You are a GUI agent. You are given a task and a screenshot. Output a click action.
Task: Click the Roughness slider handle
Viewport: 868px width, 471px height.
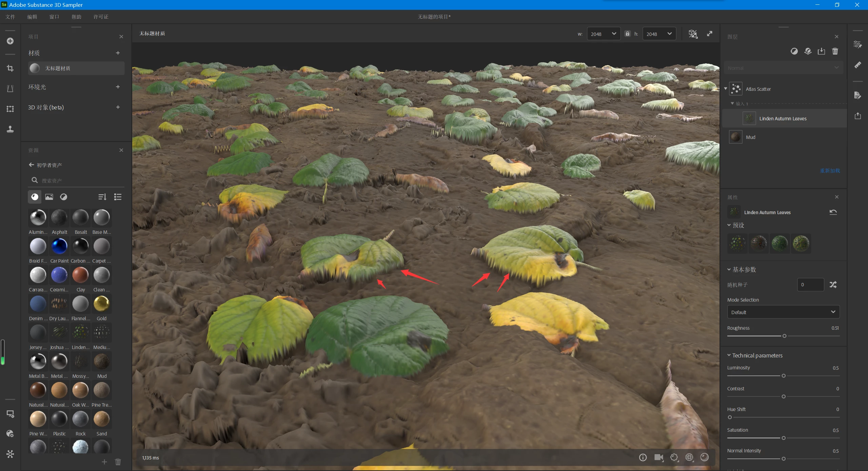(x=784, y=336)
